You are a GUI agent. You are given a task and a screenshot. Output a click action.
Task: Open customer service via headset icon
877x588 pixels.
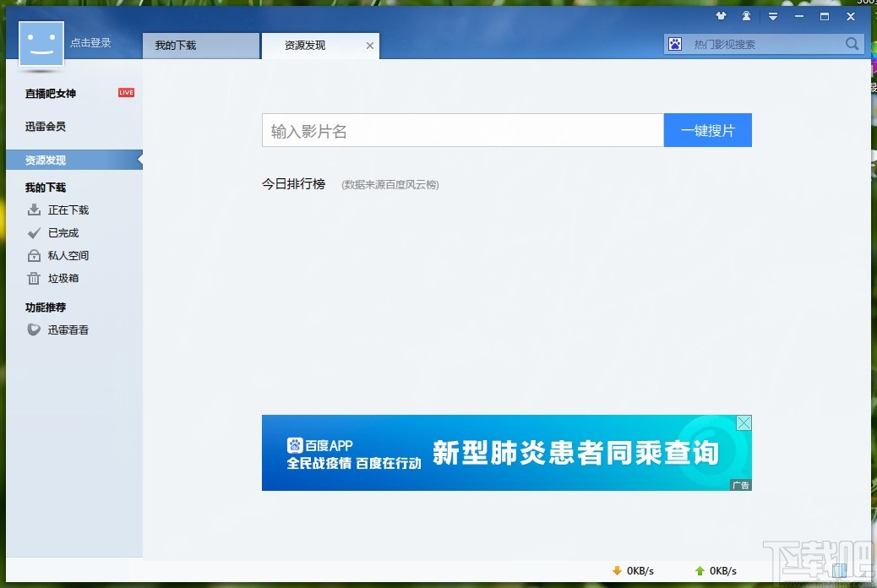point(746,16)
